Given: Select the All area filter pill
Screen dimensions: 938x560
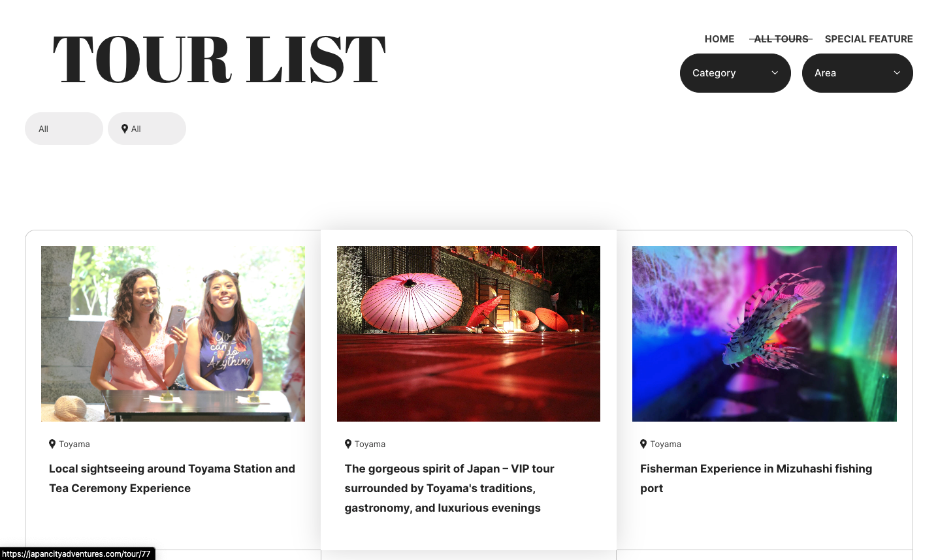Looking at the screenshot, I should 147,129.
